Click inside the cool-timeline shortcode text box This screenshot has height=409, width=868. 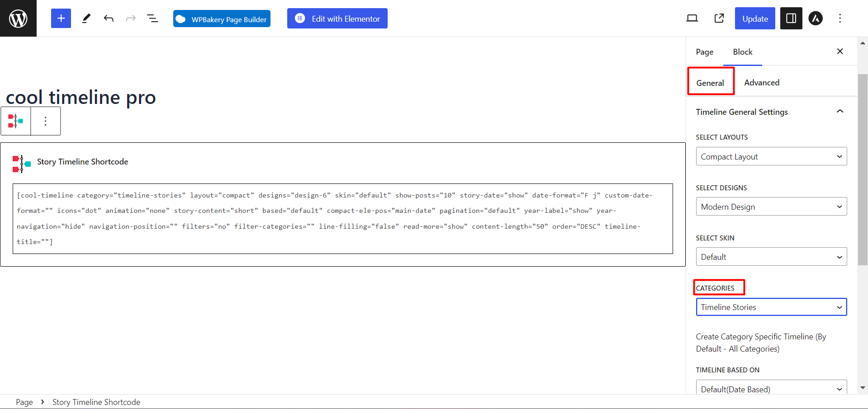point(342,219)
